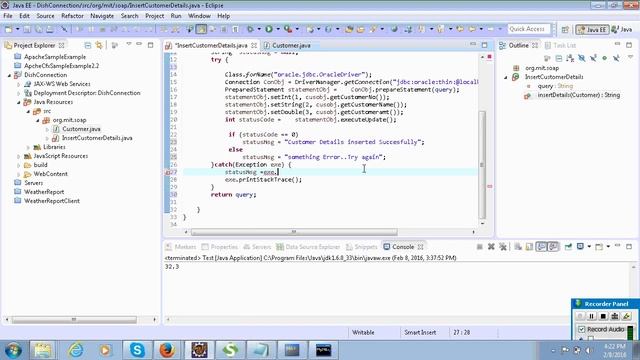This screenshot has width=640, height=360.
Task: Switch to the Java EE perspective
Action: click(x=592, y=29)
